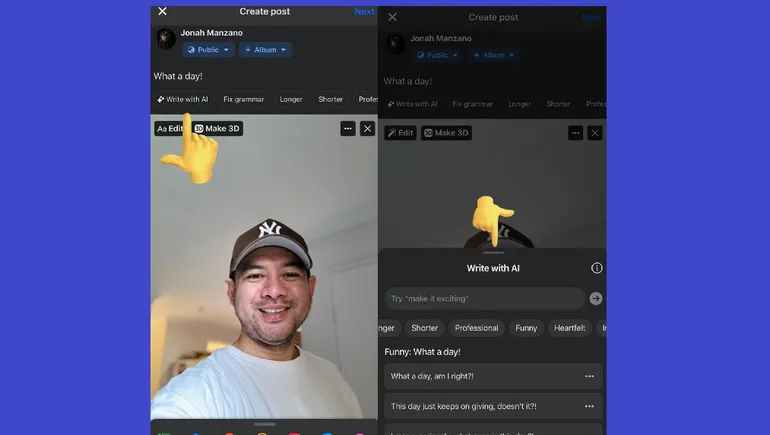This screenshot has height=435, width=770.
Task: Open three-dot options on the left screen photo
Action: pos(347,129)
